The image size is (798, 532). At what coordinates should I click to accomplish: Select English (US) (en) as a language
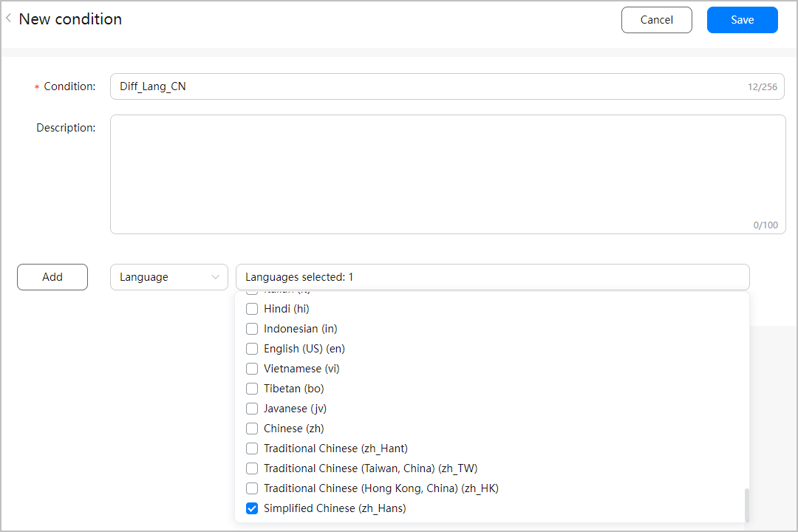(x=252, y=349)
